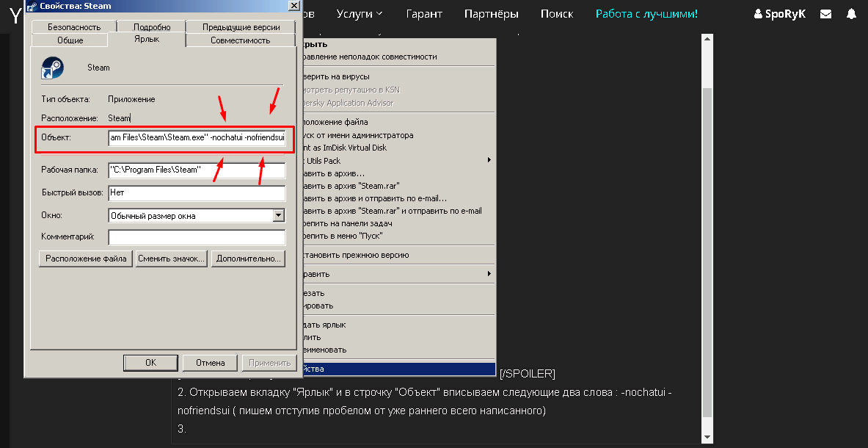
Task: Open Поиск in site navigation
Action: coord(557,14)
